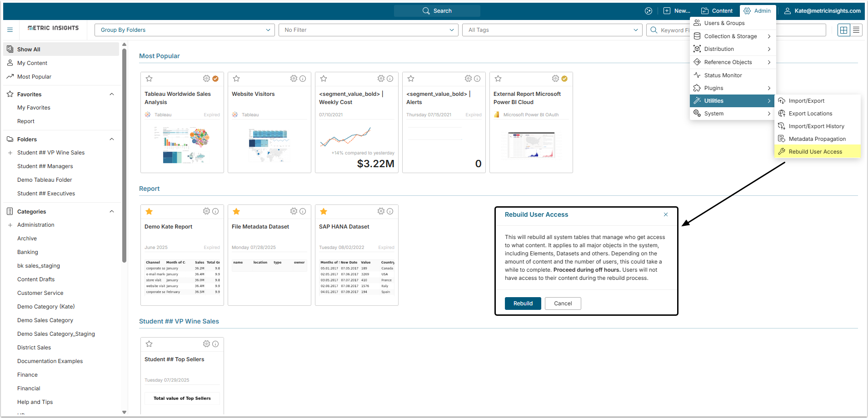Click the gear icon on Demo Kate Report
The width and height of the screenshot is (868, 418).
point(206,211)
